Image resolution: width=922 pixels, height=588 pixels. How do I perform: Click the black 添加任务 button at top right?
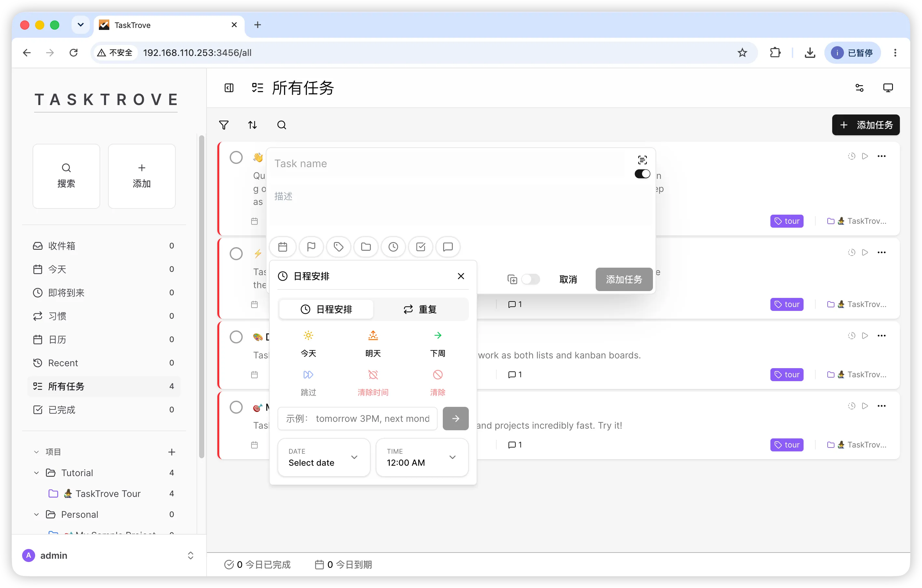click(x=866, y=125)
